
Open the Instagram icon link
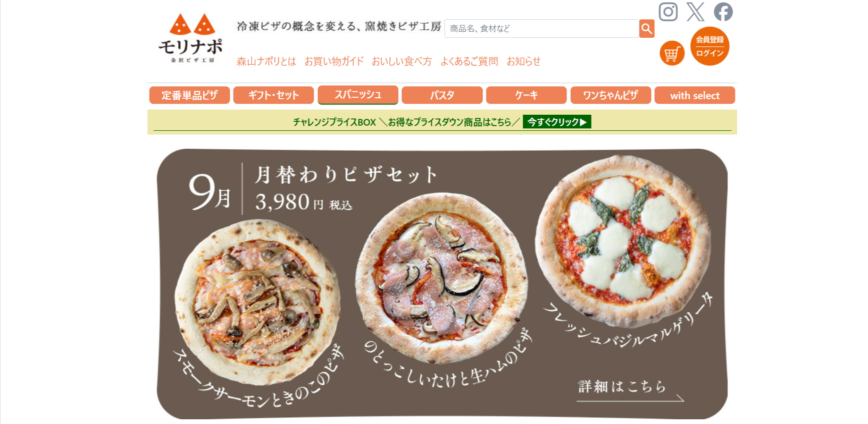(x=668, y=12)
